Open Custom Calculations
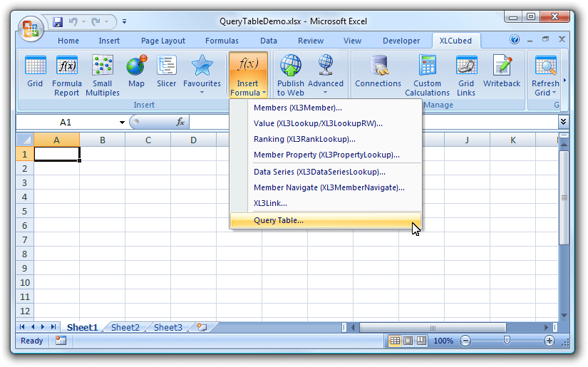Screen dimensions: 588x367 pos(427,76)
